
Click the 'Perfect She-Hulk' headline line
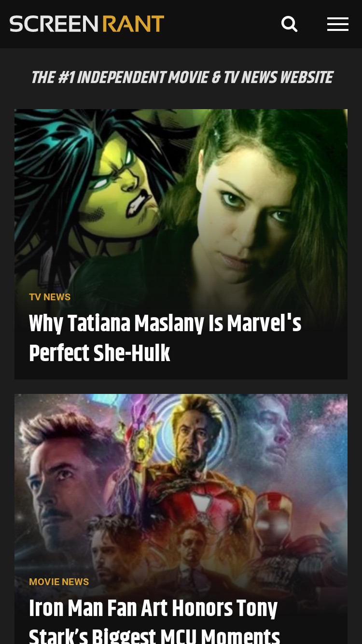pos(99,354)
